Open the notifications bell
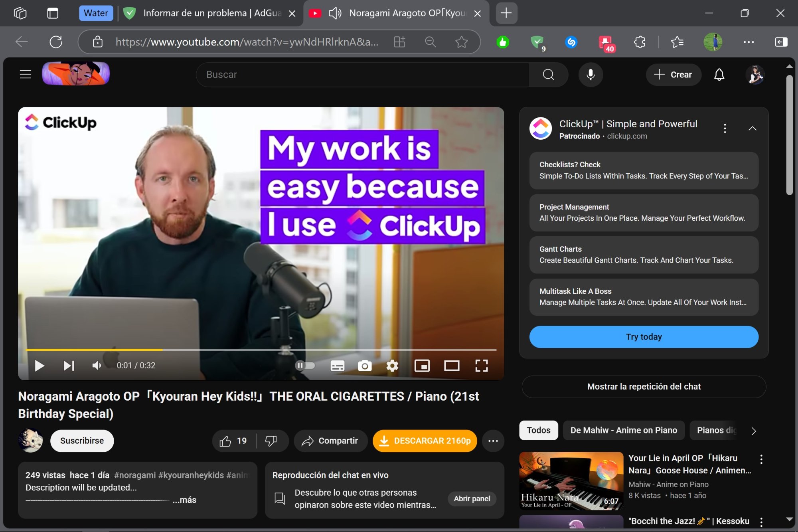Viewport: 798px width, 532px height. tap(719, 75)
